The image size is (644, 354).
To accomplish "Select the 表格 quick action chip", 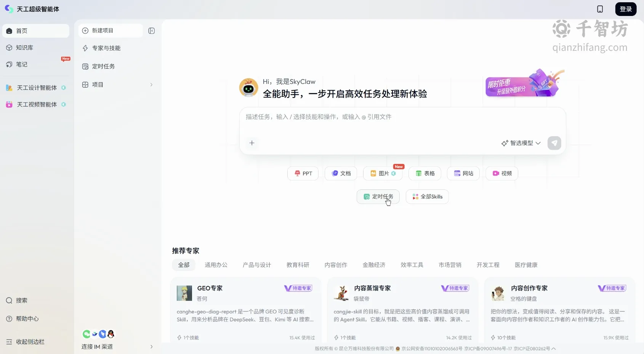I will [x=425, y=174].
